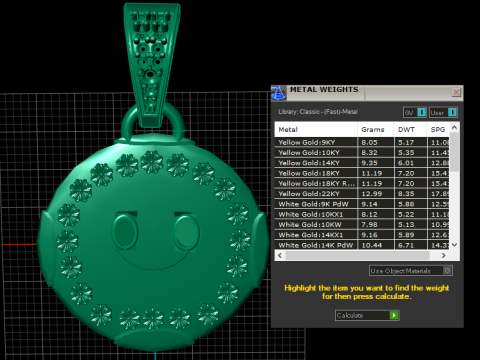This screenshot has height=360, width=480.
Task: Click the SPG column header
Action: [x=438, y=129]
